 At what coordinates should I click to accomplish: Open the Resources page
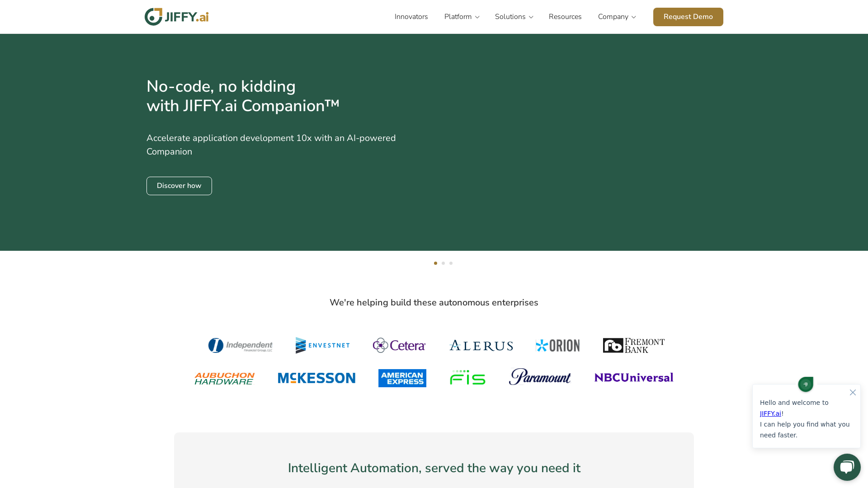click(565, 17)
